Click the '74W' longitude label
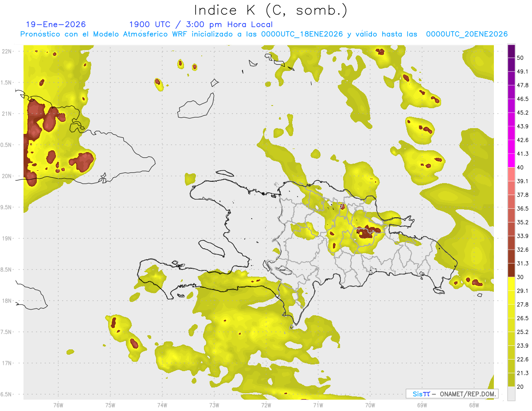The image size is (532, 411). click(162, 405)
